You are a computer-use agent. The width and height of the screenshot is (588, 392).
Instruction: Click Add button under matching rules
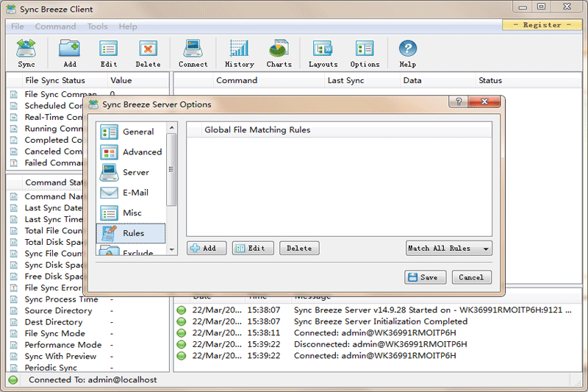coord(207,248)
